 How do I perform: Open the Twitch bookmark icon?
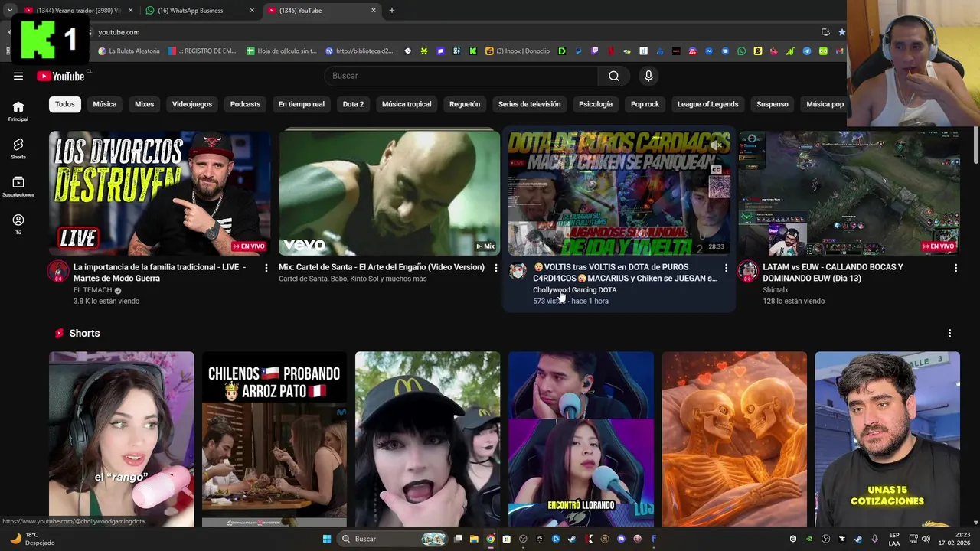594,51
